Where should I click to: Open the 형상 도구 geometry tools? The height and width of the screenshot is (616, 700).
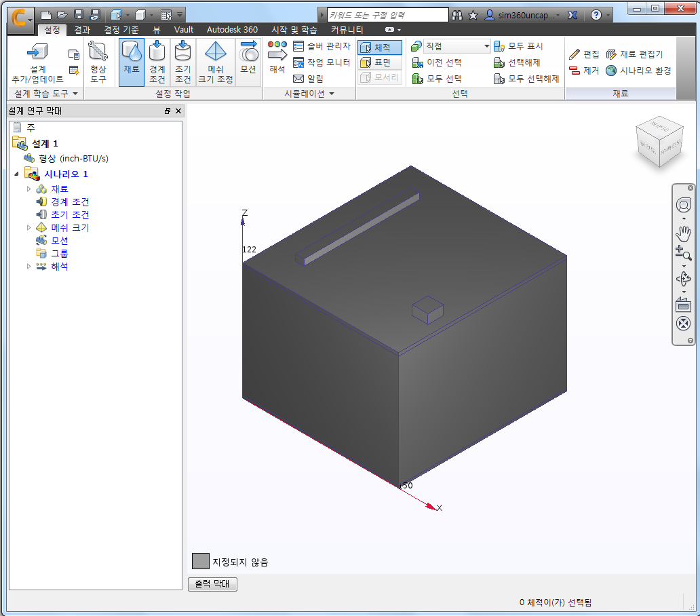tap(98, 63)
